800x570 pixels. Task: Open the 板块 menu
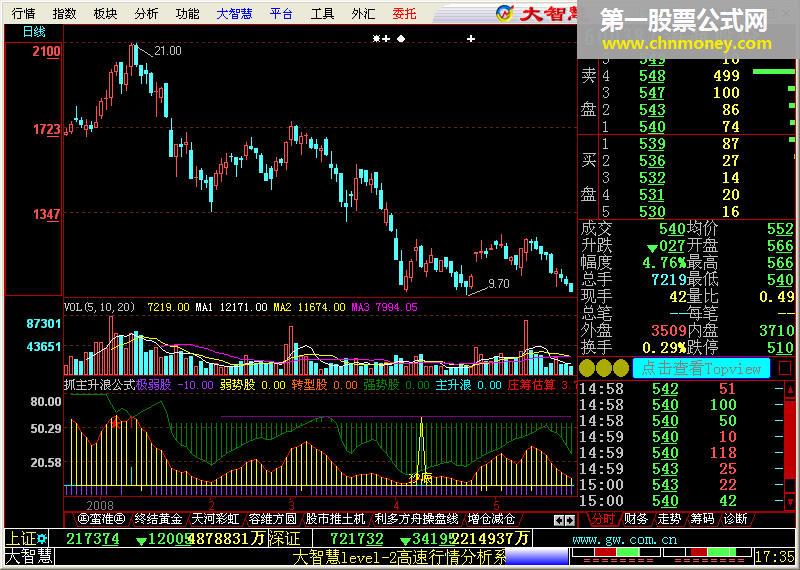[105, 14]
